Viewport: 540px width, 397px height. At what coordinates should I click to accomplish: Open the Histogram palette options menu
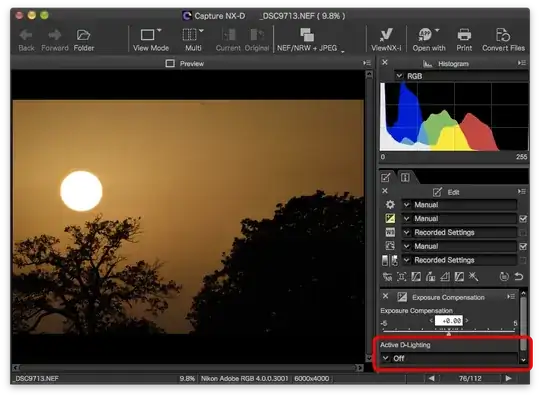click(521, 63)
